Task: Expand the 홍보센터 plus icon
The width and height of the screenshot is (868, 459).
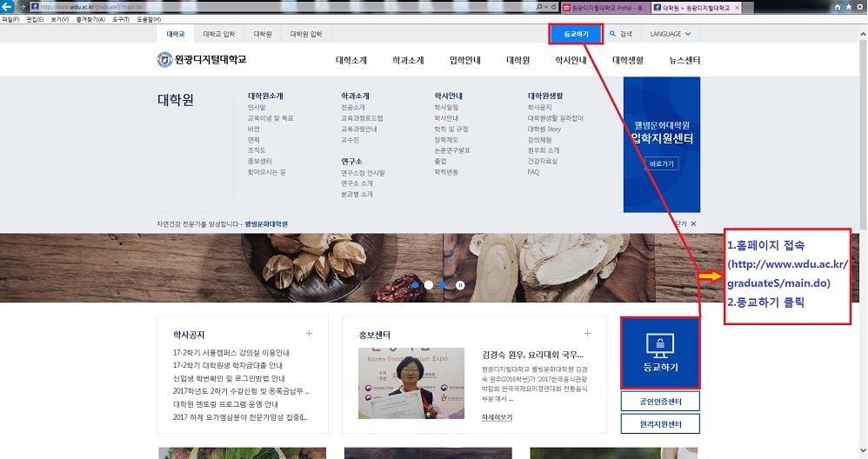Action: pyautogui.click(x=587, y=334)
